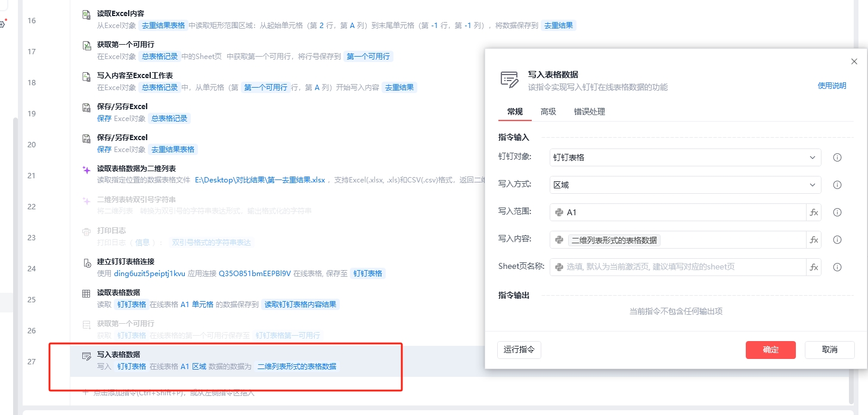868x415 pixels.
Task: Click the 二维列表形式的表格数据 link in row 27
Action: [297, 366]
